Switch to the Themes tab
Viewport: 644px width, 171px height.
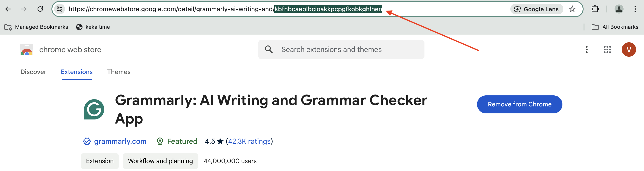click(x=119, y=72)
